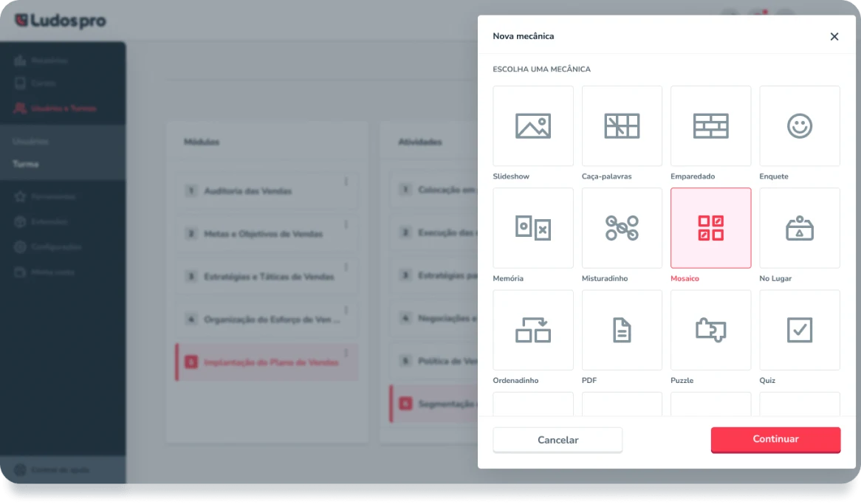Choose the Caça-palavras mechanic tile
The image size is (861, 504).
point(622,126)
